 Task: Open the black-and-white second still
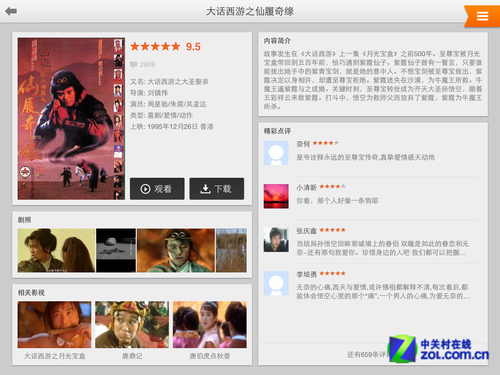tap(116, 250)
